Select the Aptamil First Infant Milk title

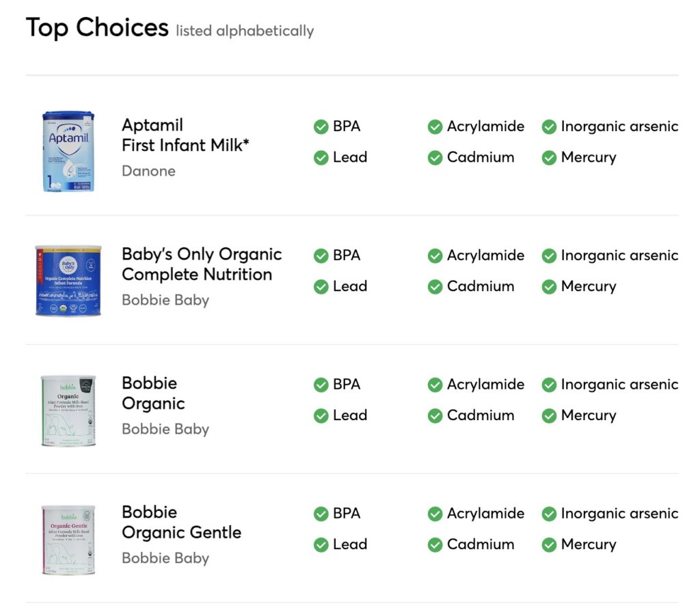click(185, 135)
